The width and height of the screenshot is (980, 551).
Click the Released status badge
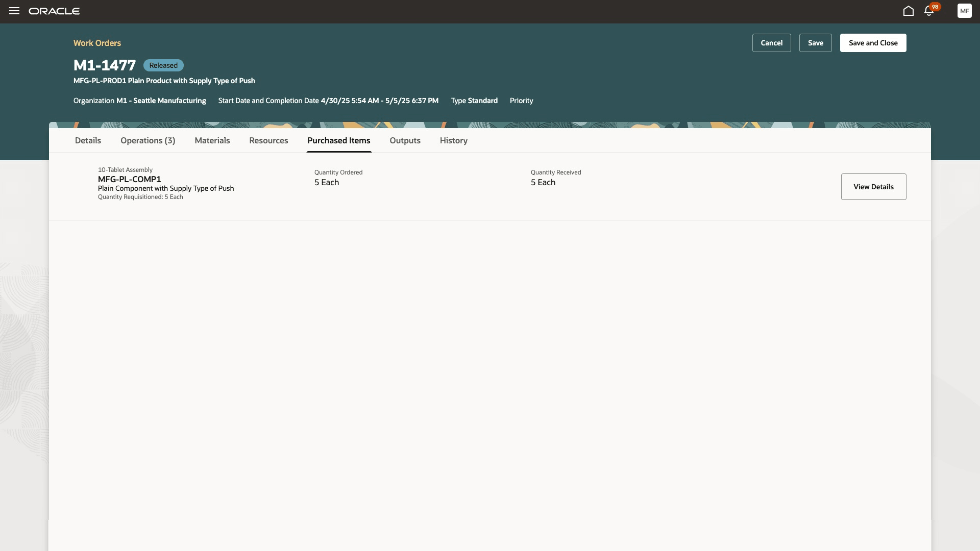[x=163, y=65]
